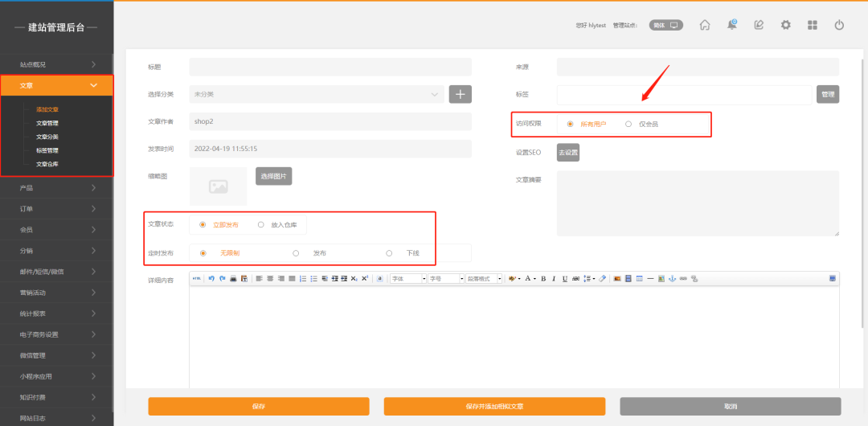Select the 下线 scheduled option
The image size is (868, 426).
click(389, 253)
